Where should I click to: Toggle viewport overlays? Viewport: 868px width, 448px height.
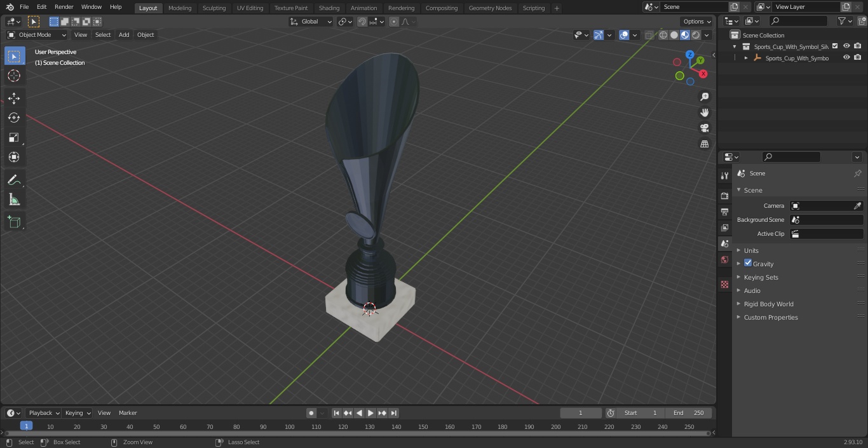[x=624, y=35]
